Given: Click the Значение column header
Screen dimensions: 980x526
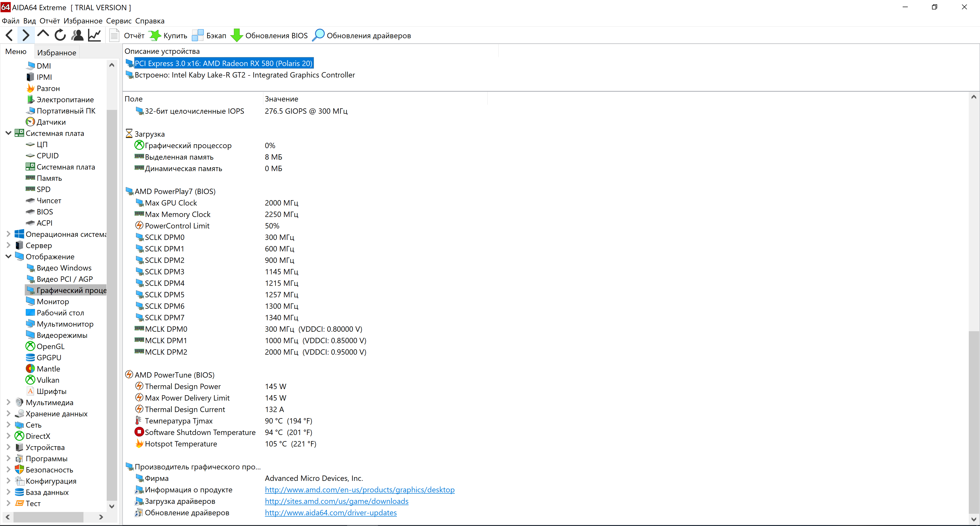Looking at the screenshot, I should tap(375, 99).
